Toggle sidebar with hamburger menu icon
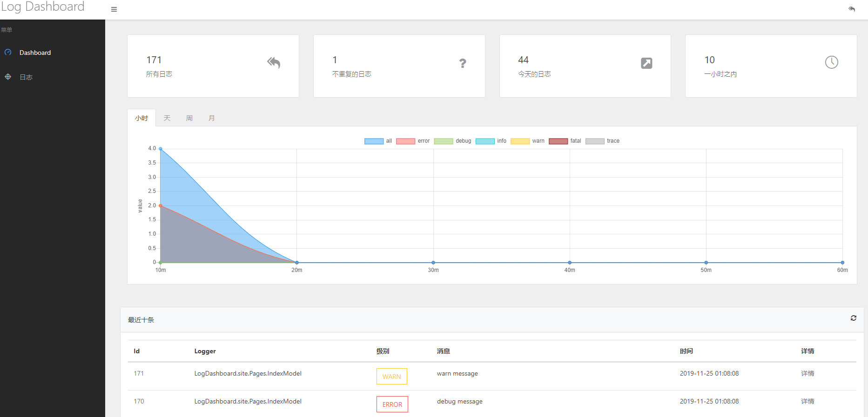 pos(114,9)
